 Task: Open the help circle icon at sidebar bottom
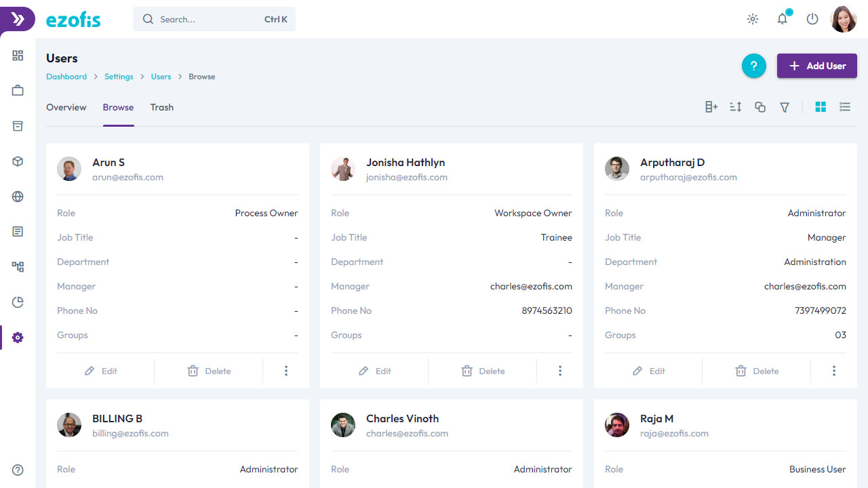pyautogui.click(x=18, y=470)
